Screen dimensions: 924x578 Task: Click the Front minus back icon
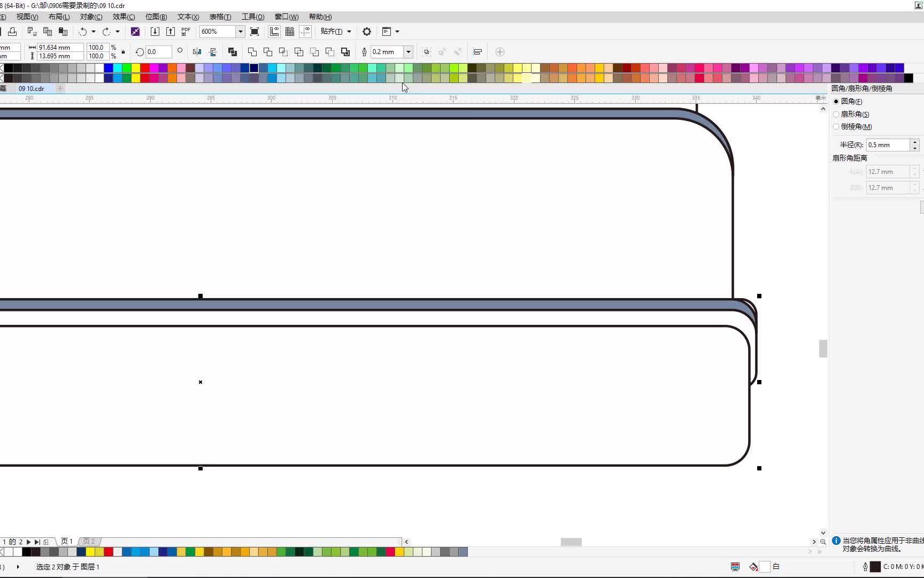coord(314,52)
